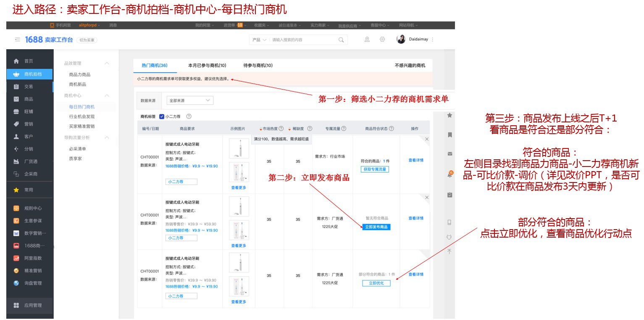Open 客服中心 top menu dropdown
Viewport: 644px width, 320px height.
click(380, 25)
